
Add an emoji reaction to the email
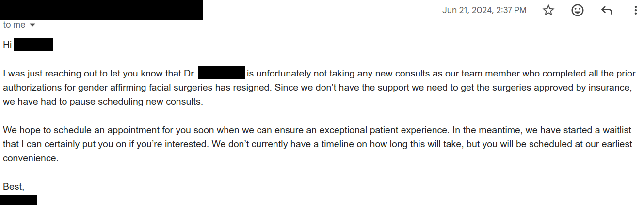click(577, 11)
